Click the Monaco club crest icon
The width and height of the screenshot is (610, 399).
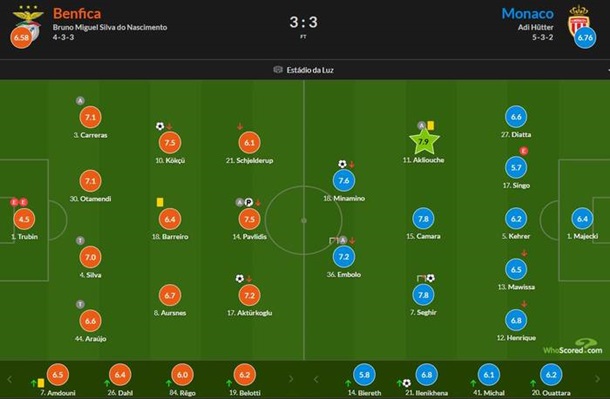pyautogui.click(x=579, y=21)
